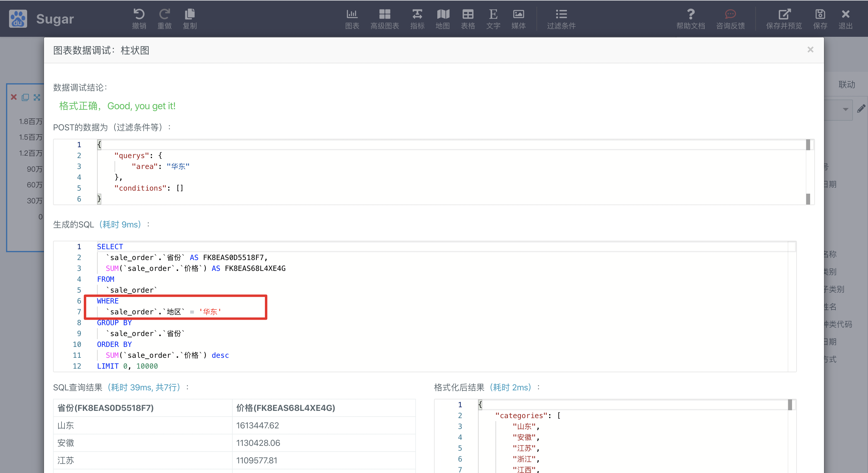868x473 pixels.
Task: Click the chart fullscreen expand icon
Action: coord(37,97)
